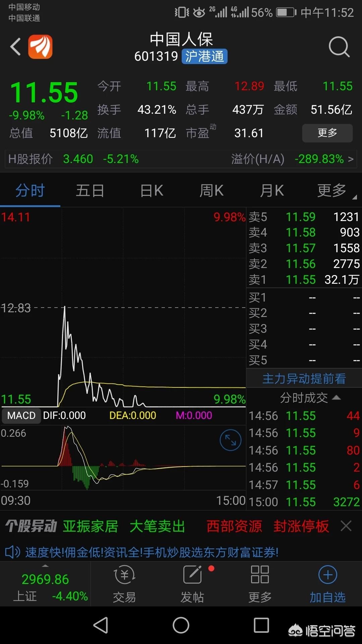The width and height of the screenshot is (362, 644).
Task: Tap the 卖2 order row at 11.56
Action: [x=304, y=264]
